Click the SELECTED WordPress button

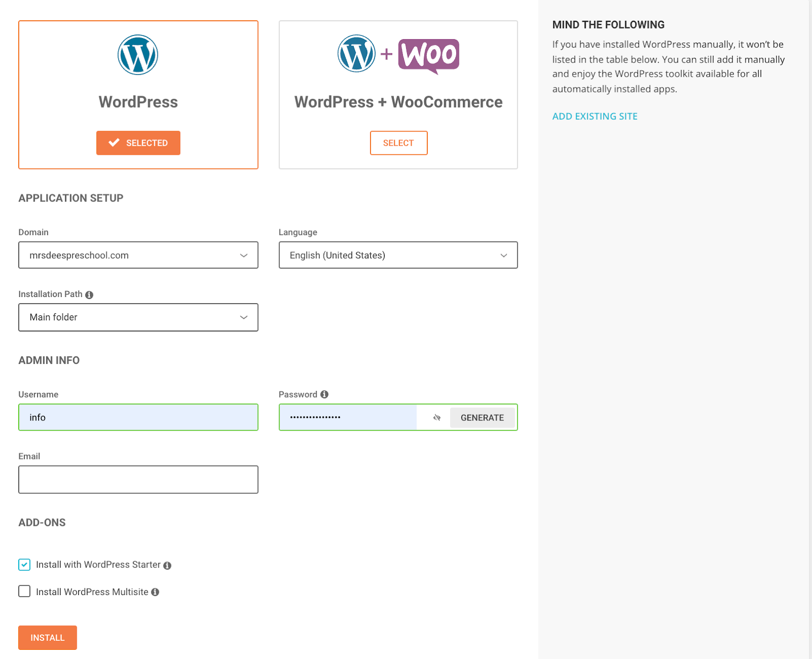click(x=138, y=143)
